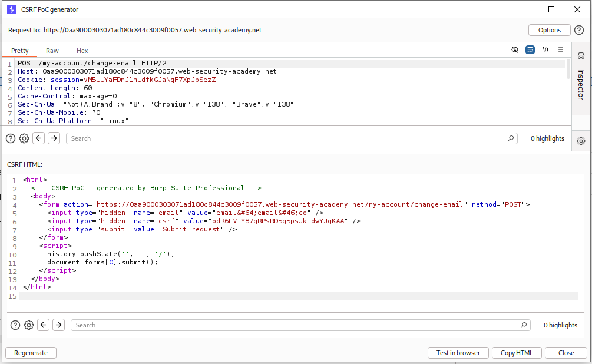Click the Cache-Control: max-age=0 line
The width and height of the screenshot is (592, 364).
pos(67,96)
